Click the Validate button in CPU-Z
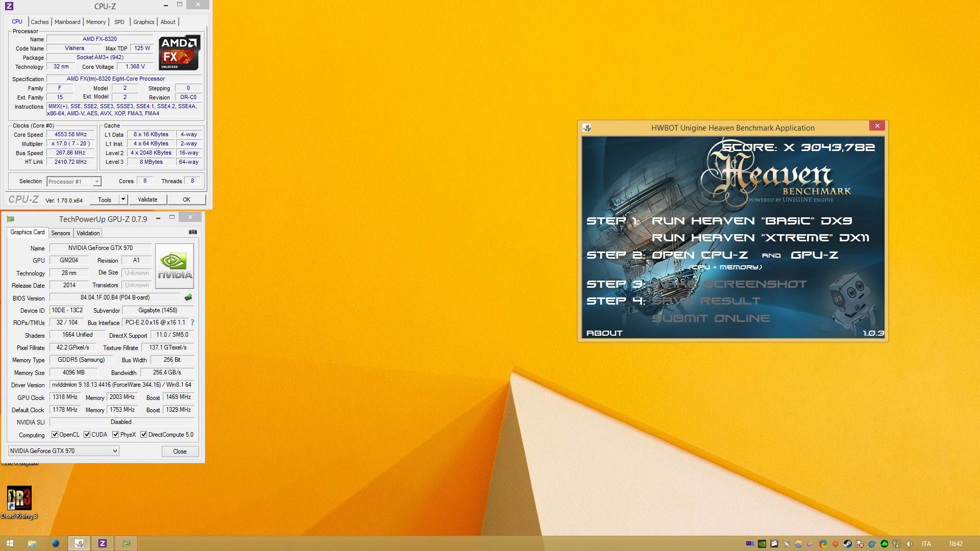 pos(148,199)
